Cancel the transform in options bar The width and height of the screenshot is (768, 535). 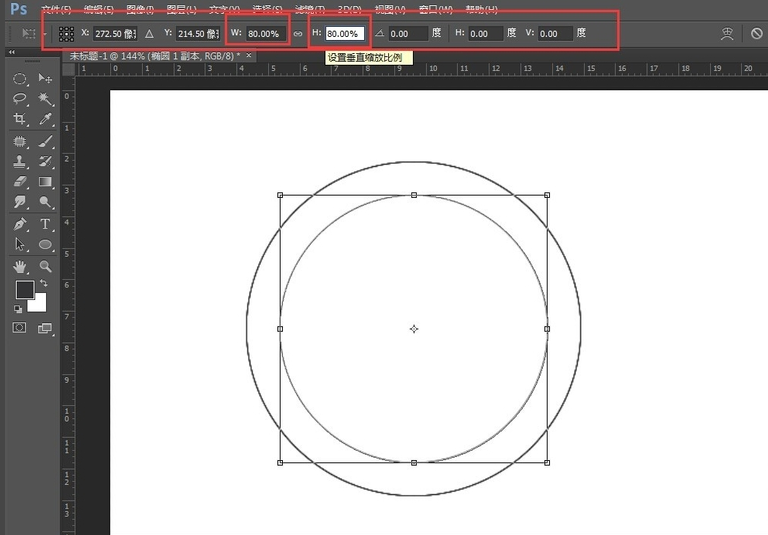(x=757, y=33)
